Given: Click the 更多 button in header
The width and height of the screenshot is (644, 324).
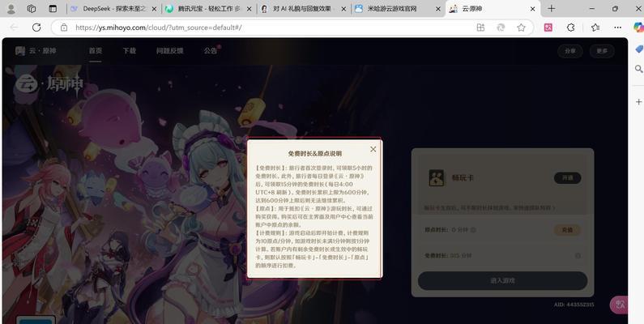Looking at the screenshot, I should coord(602,51).
